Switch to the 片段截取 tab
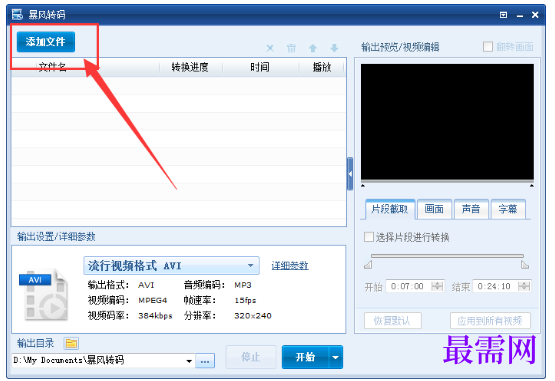 [390, 209]
